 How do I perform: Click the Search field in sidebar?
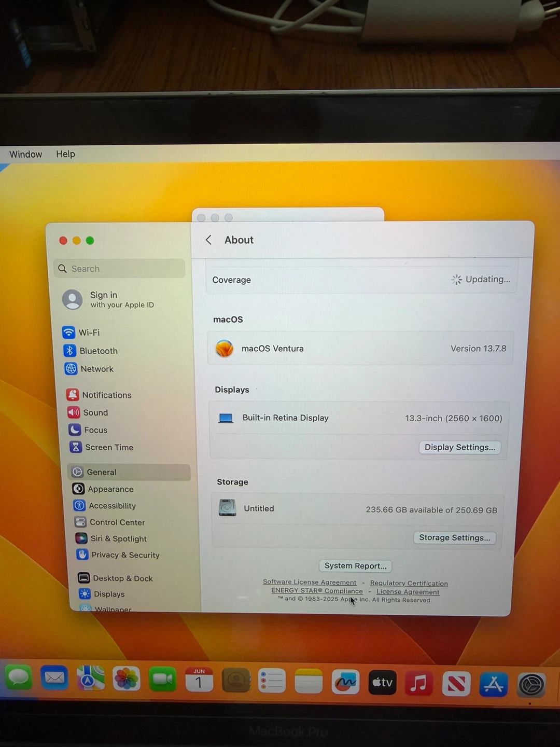click(x=119, y=268)
